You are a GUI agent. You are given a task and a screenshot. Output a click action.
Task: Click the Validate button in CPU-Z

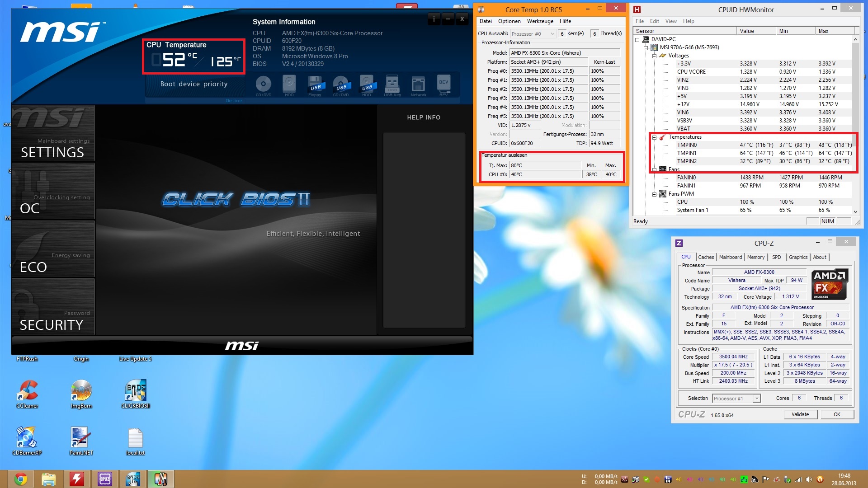coord(800,414)
